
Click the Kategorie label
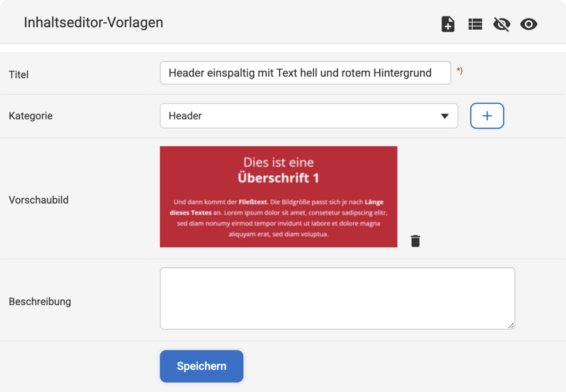(31, 116)
